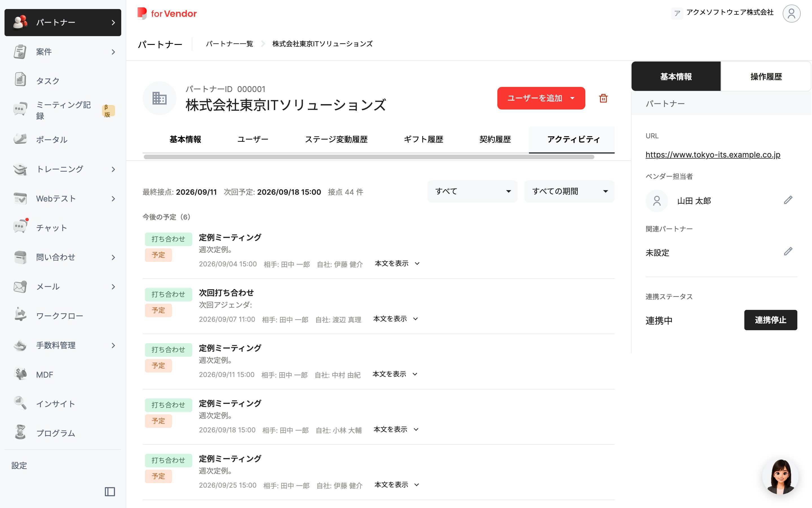Click the 連携停止 button
Screen dimensions: 812x508
[x=770, y=320]
